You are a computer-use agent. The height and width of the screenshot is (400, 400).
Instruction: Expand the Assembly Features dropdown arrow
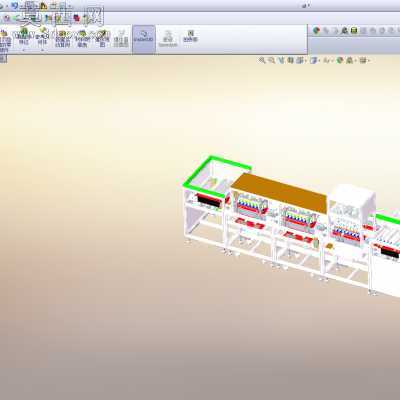tap(24, 50)
